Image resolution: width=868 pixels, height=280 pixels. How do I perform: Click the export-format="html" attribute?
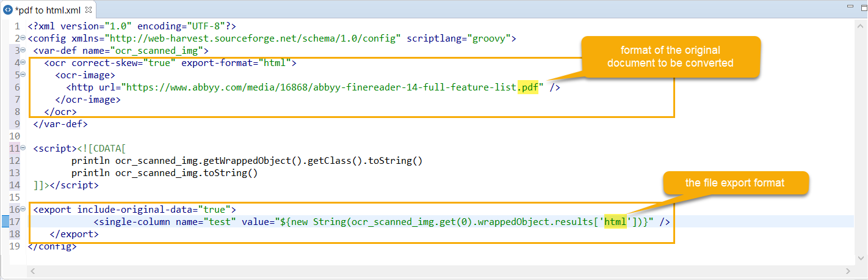tap(236, 63)
